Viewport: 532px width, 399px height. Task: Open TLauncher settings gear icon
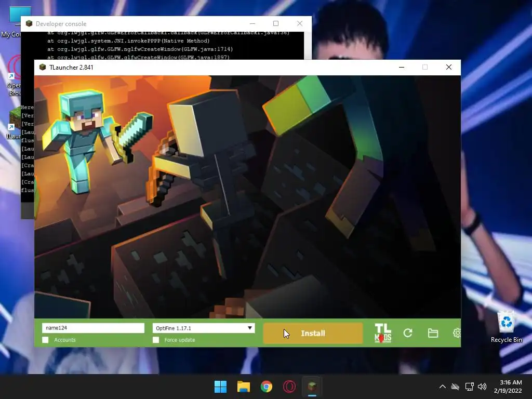457,333
